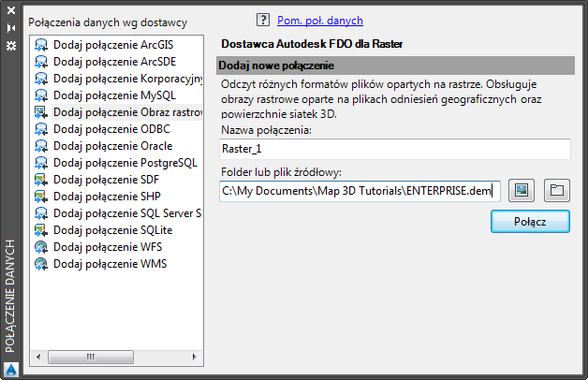Click the Nazwa połączenia text field
This screenshot has height=380, width=588.
(x=395, y=149)
